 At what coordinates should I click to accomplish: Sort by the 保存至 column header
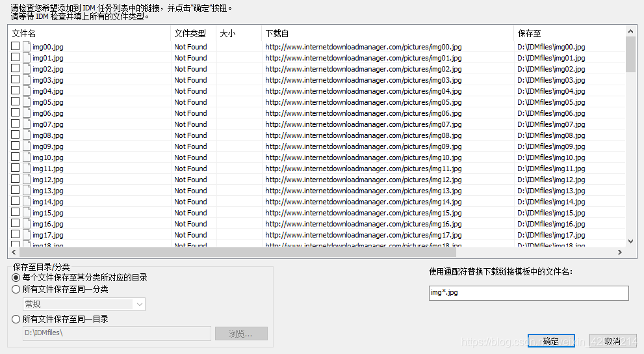tap(569, 33)
